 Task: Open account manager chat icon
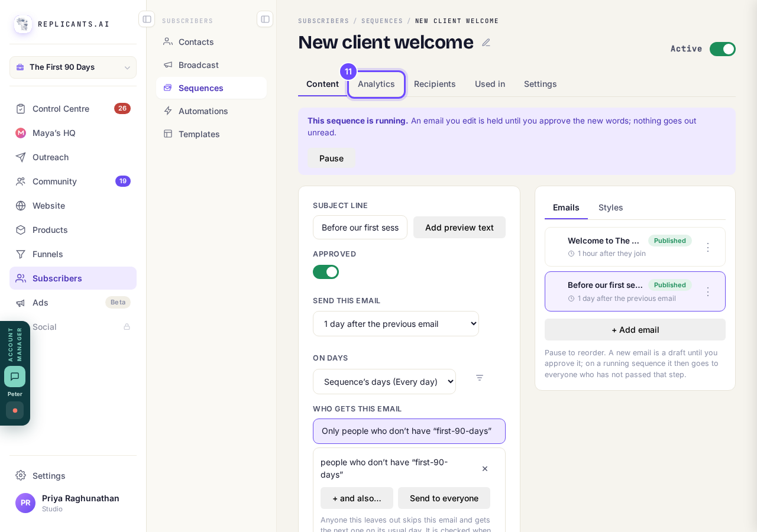15,377
